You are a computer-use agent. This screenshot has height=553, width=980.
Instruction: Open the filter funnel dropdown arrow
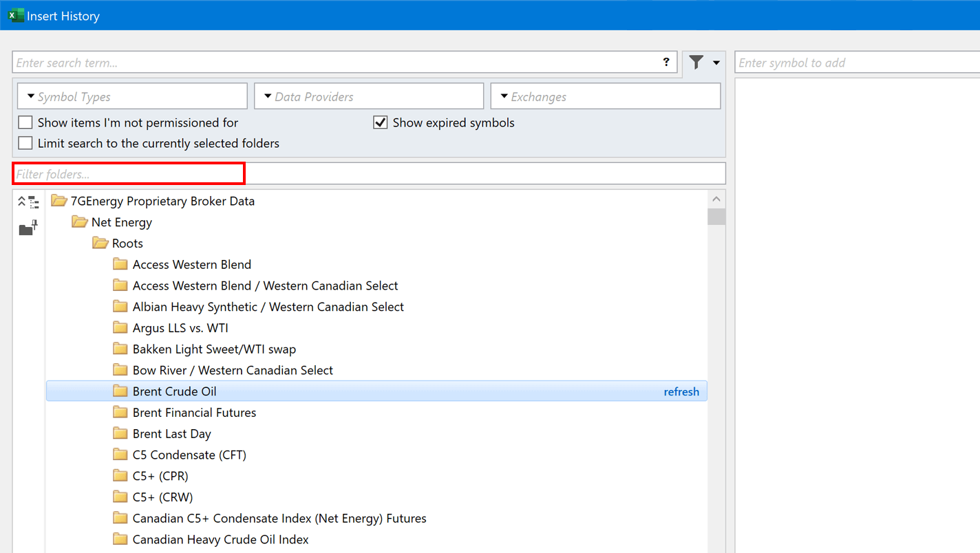pos(716,63)
